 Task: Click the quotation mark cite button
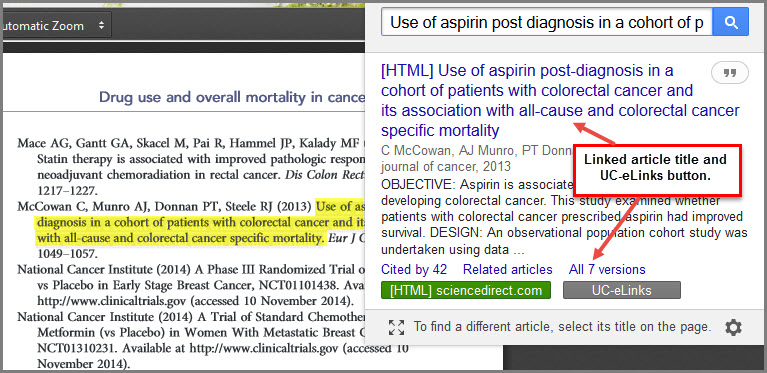730,73
